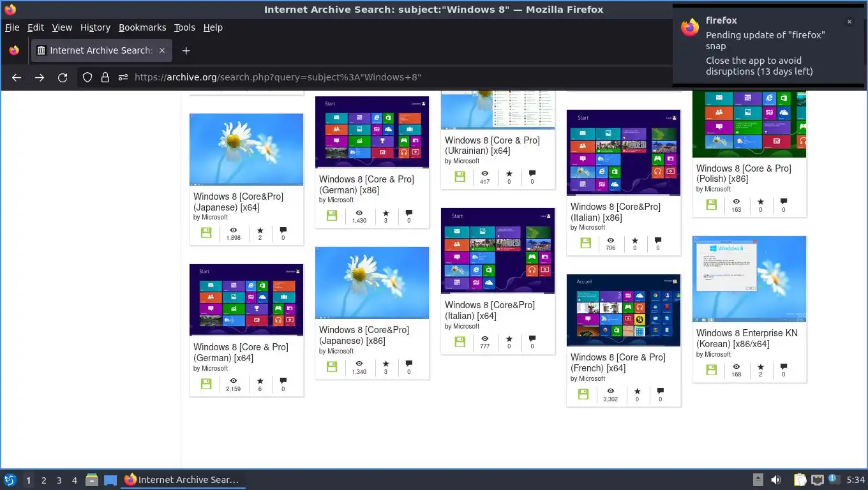This screenshot has width=868, height=490.
Task: Click the reviews comment icon on Polish x86 card
Action: coord(784,202)
